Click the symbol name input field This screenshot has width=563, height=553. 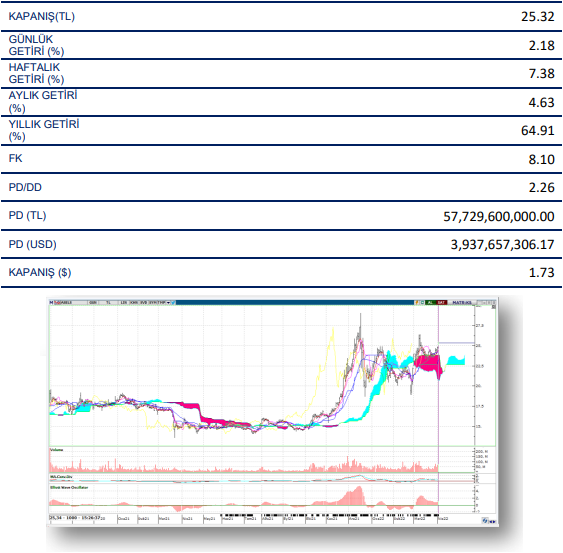tap(74, 302)
